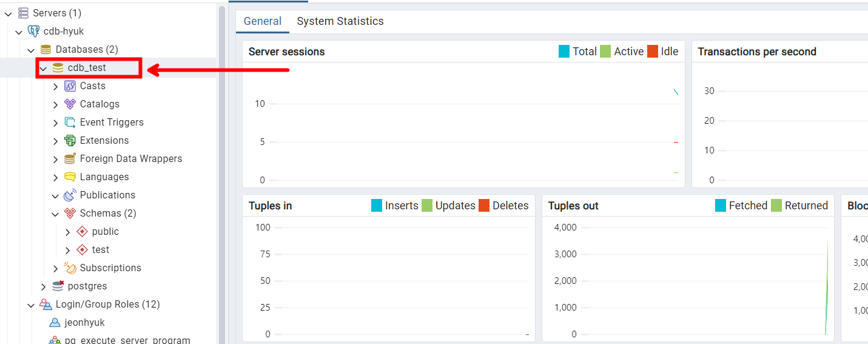Click the Languages icon
Viewport: 868px width, 344px height.
pyautogui.click(x=70, y=177)
